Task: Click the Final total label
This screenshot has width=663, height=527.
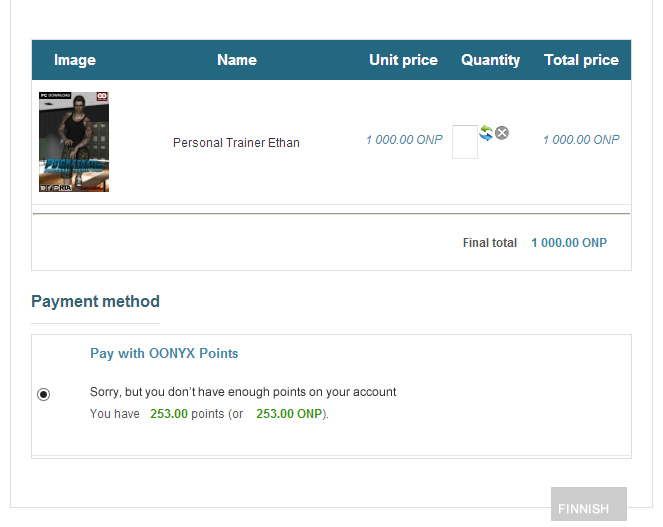Action: click(x=490, y=243)
